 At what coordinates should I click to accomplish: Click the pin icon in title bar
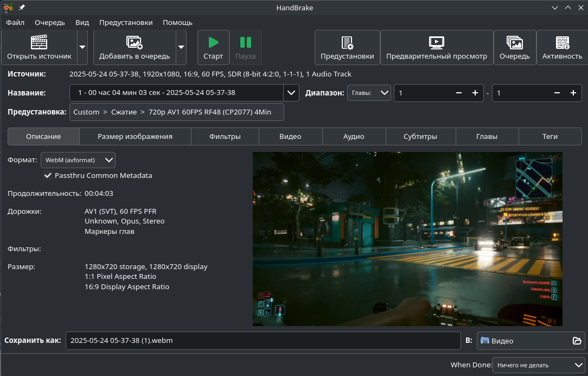coord(22,8)
